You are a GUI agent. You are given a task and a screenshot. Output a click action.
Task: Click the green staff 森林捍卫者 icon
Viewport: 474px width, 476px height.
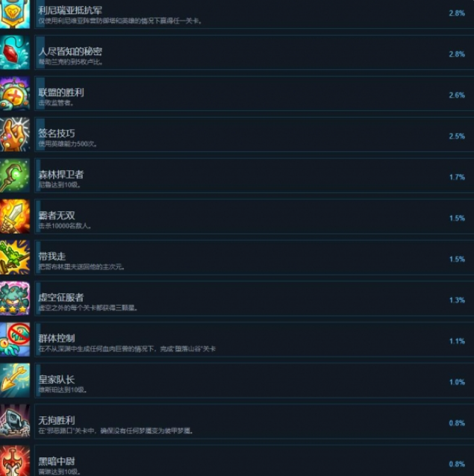click(15, 175)
